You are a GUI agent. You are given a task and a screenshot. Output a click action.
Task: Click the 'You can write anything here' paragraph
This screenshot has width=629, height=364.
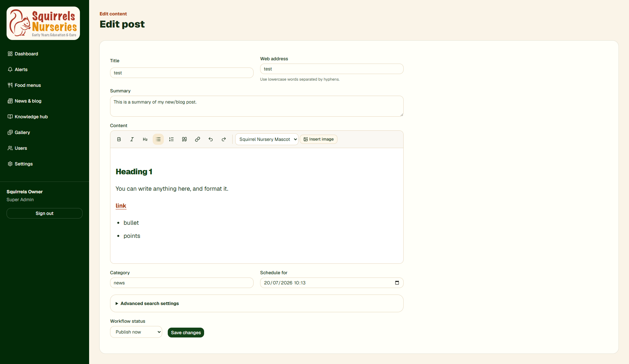pyautogui.click(x=172, y=189)
